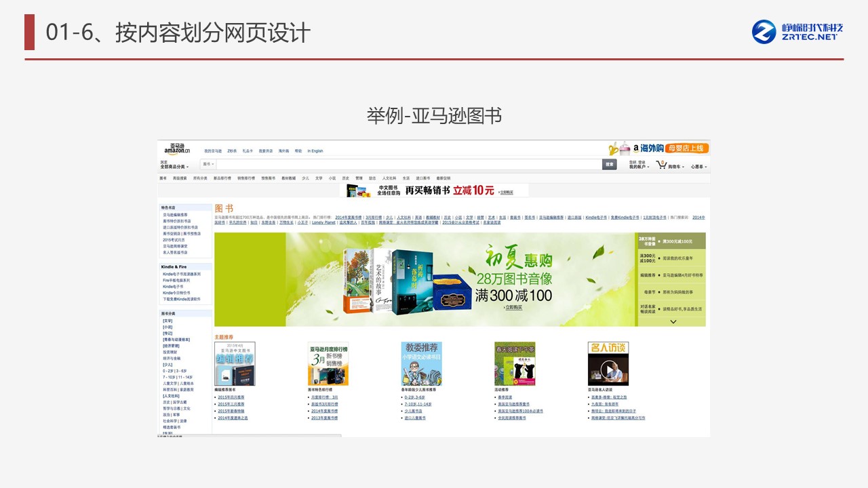Open the 教委推荐 thumbnail image
This screenshot has width=868, height=488.
(x=421, y=364)
